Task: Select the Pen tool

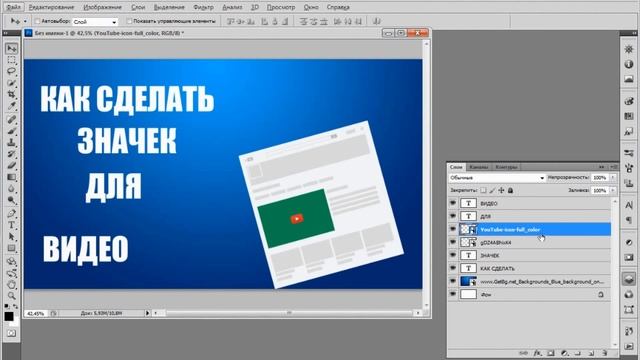Action: (11, 213)
